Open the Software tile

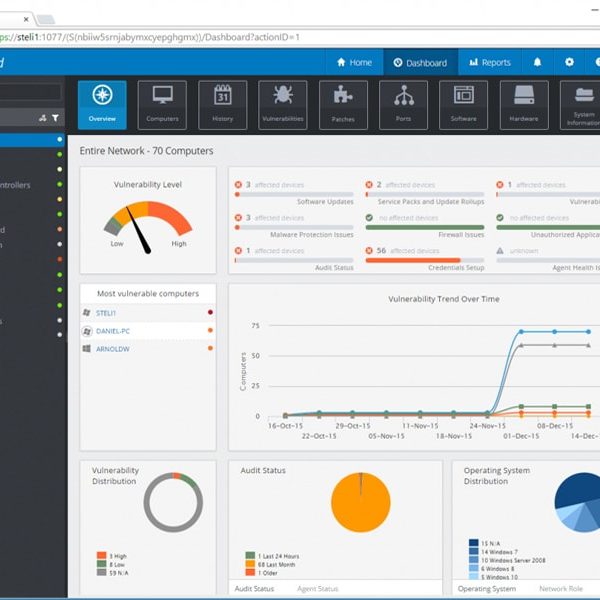pos(463,105)
